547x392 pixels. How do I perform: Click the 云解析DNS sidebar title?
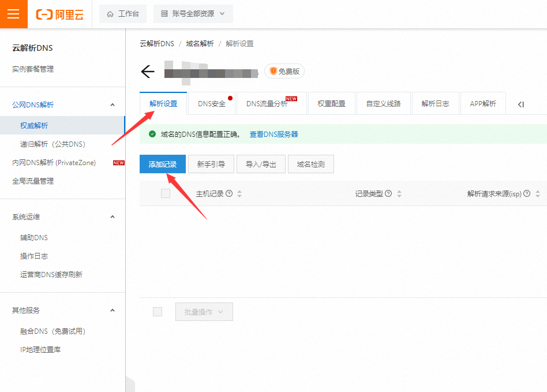(32, 48)
